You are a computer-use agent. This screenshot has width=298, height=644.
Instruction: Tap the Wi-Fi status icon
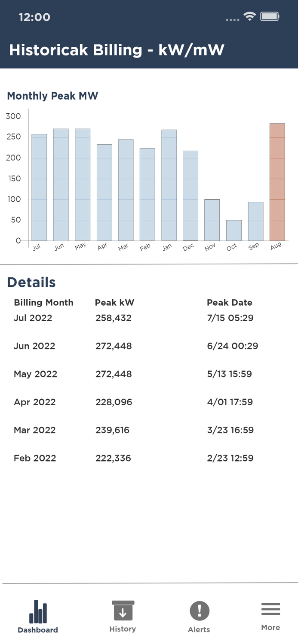point(249,17)
